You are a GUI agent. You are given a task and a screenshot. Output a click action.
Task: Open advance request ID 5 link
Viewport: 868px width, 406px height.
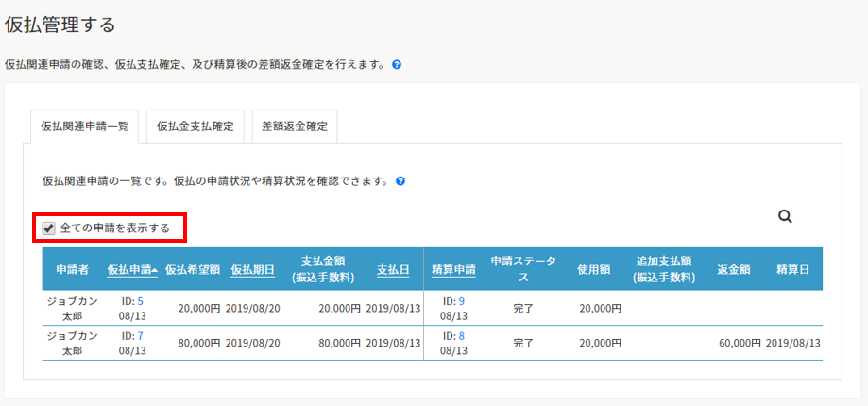tap(140, 302)
